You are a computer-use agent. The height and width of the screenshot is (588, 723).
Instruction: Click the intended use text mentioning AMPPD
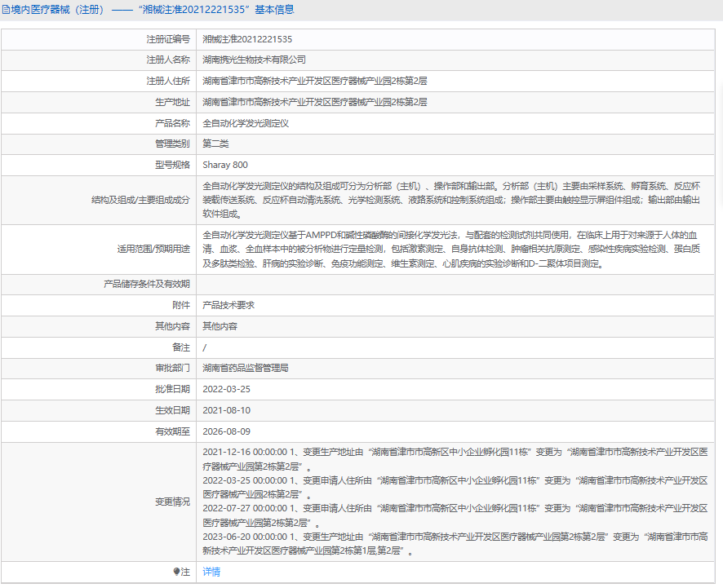[x=451, y=250]
